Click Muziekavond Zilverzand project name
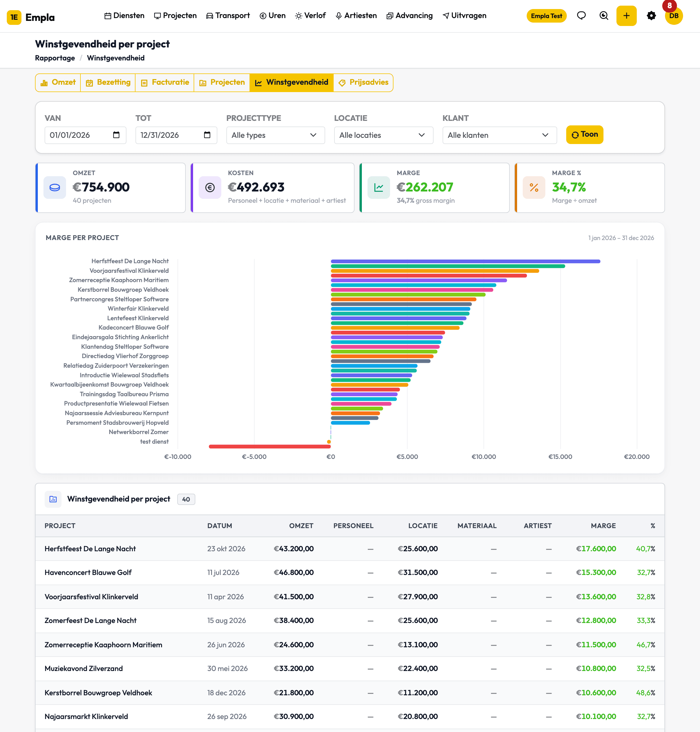700x732 pixels. coord(84,668)
